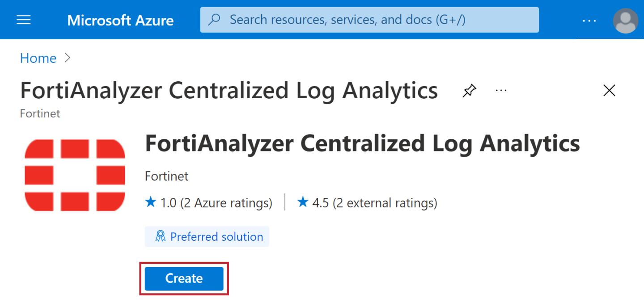Go to the Home breadcrumb link
This screenshot has width=644, height=305.
coord(38,58)
